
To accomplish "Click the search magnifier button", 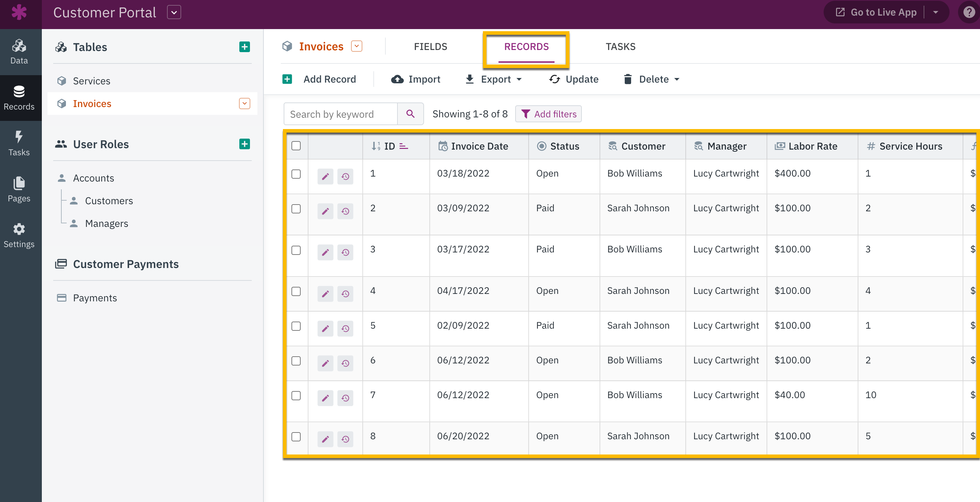I will point(410,114).
